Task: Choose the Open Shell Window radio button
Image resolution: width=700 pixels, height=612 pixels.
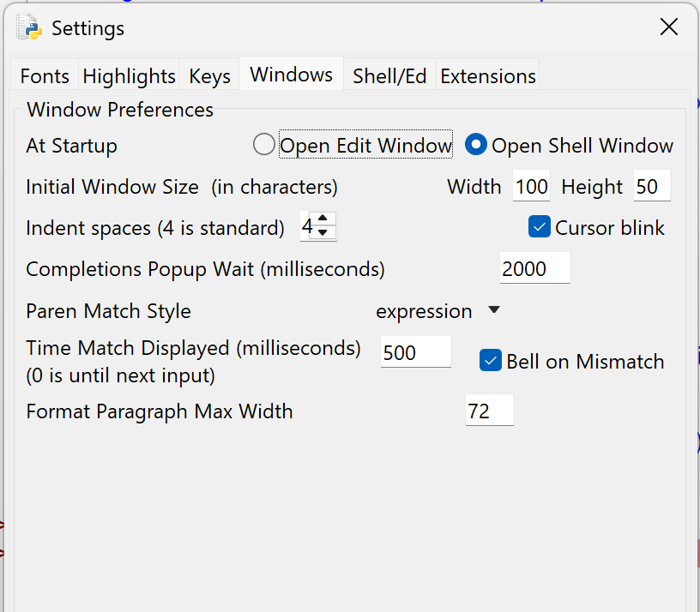Action: [476, 145]
